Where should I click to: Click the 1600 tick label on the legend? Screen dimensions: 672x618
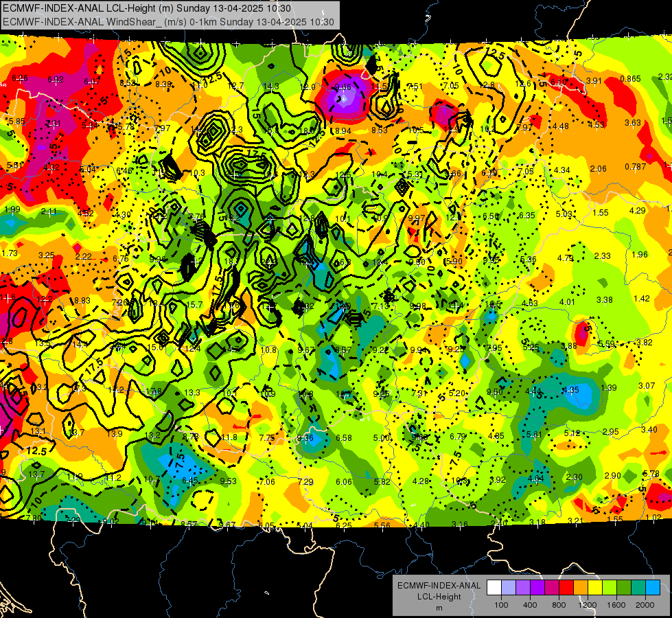point(616,605)
